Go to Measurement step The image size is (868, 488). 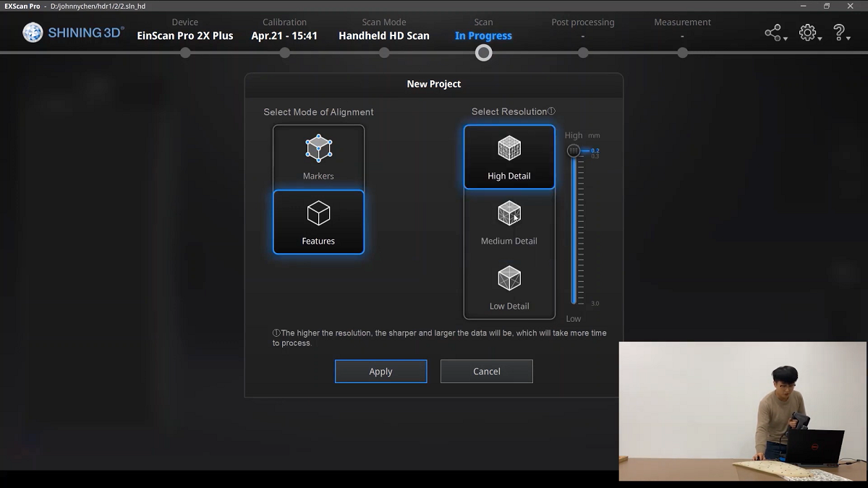(x=682, y=29)
